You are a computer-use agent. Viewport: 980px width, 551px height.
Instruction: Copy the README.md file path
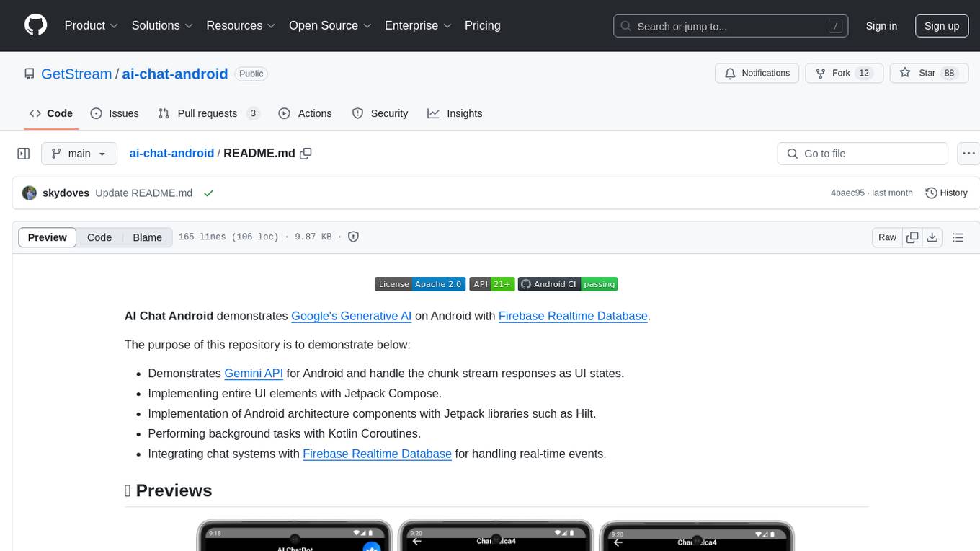click(306, 154)
